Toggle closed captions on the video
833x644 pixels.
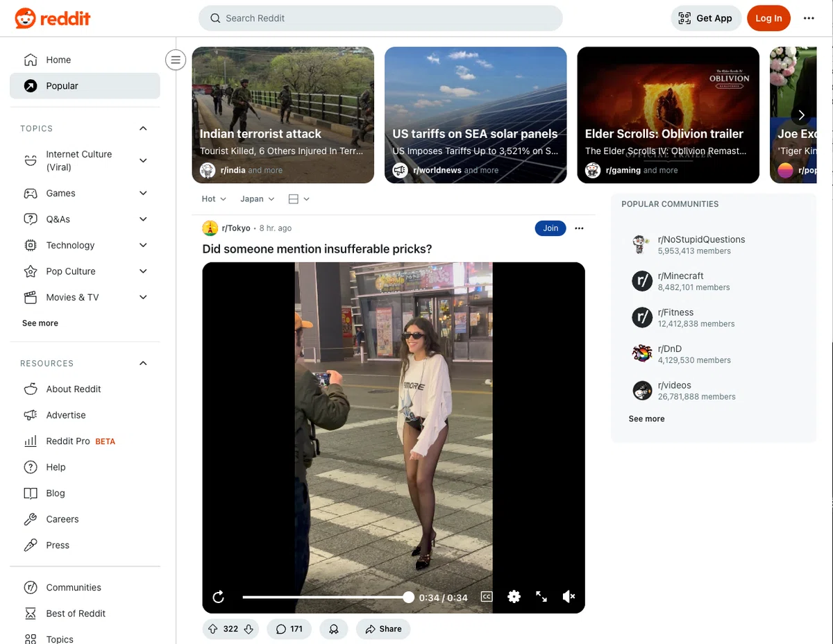pos(487,597)
